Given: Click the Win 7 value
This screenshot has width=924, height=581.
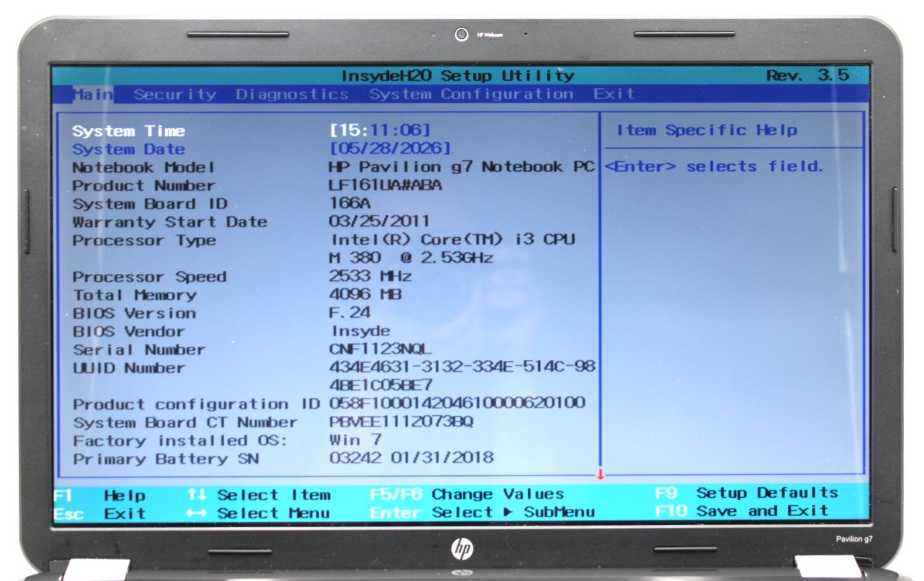Looking at the screenshot, I should click(356, 440).
